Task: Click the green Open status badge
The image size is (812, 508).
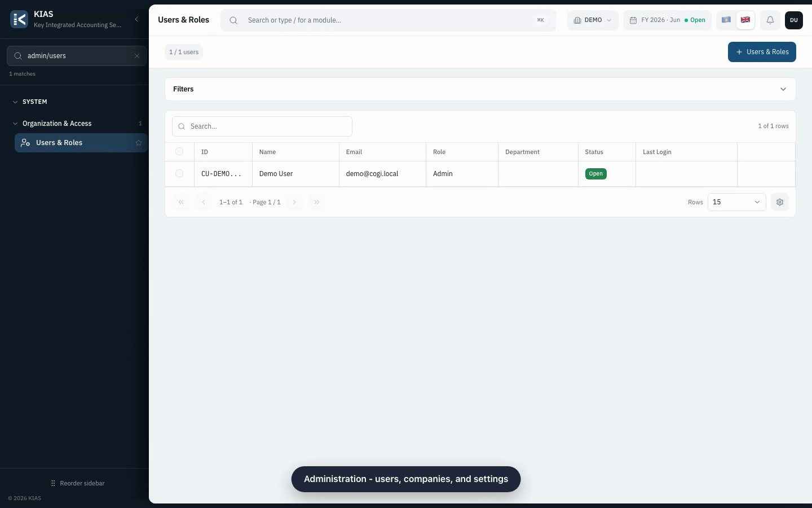Action: pyautogui.click(x=595, y=174)
